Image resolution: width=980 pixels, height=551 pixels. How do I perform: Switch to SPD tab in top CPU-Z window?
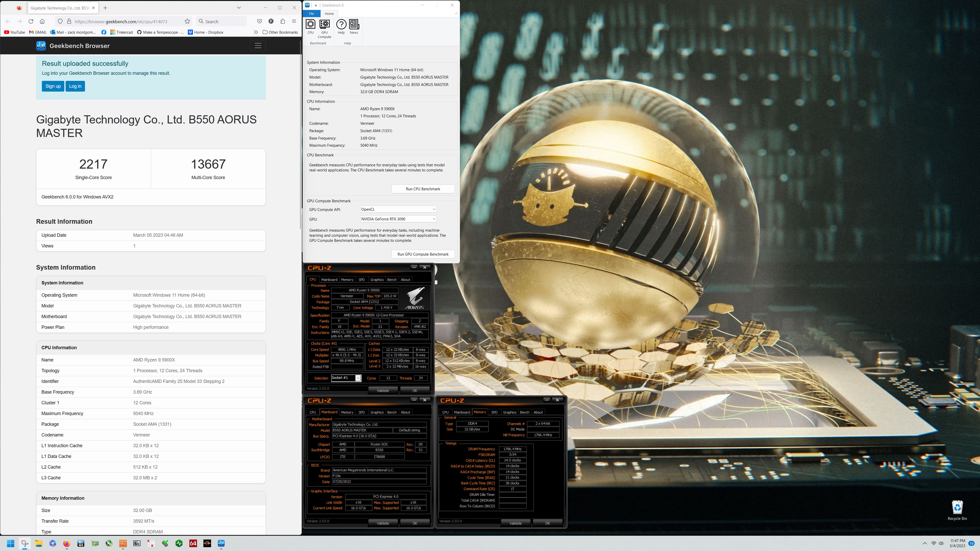pos(361,280)
